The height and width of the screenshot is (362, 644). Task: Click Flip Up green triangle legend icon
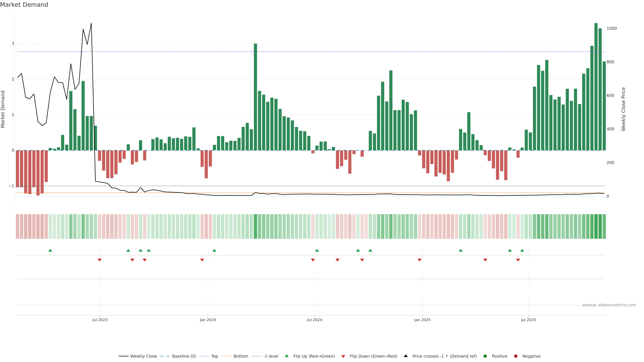[287, 356]
